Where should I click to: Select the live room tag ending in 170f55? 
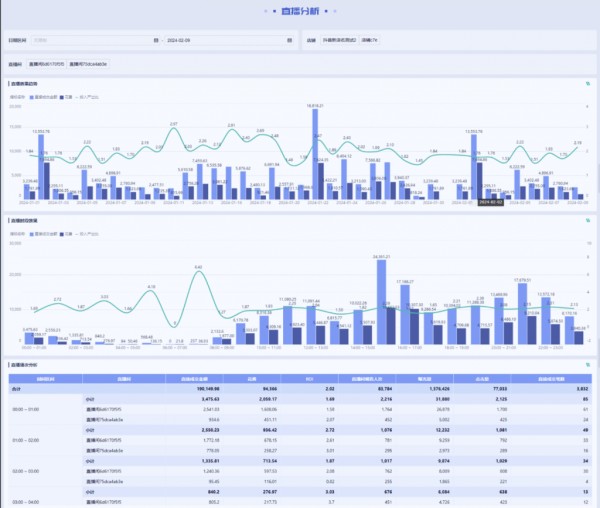coord(48,63)
